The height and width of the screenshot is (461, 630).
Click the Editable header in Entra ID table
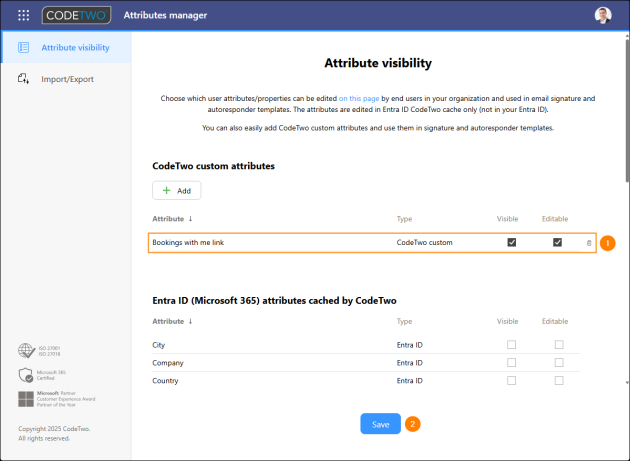click(555, 321)
